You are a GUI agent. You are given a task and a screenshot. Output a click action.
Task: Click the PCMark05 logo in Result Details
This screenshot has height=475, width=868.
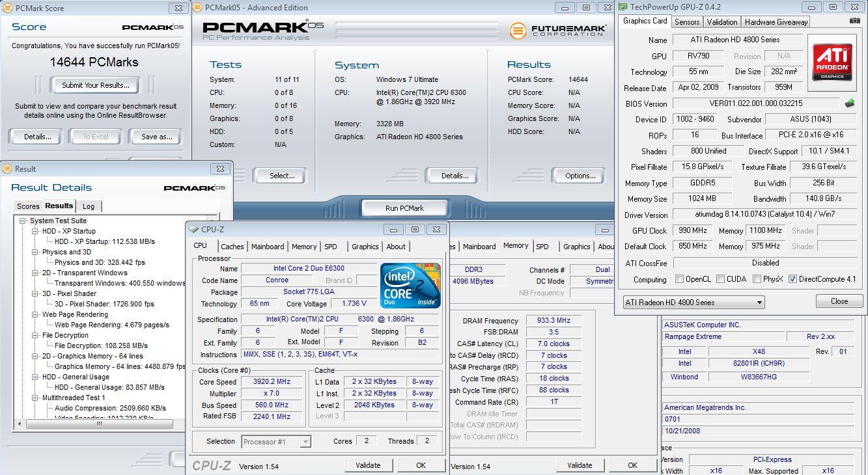pyautogui.click(x=194, y=187)
